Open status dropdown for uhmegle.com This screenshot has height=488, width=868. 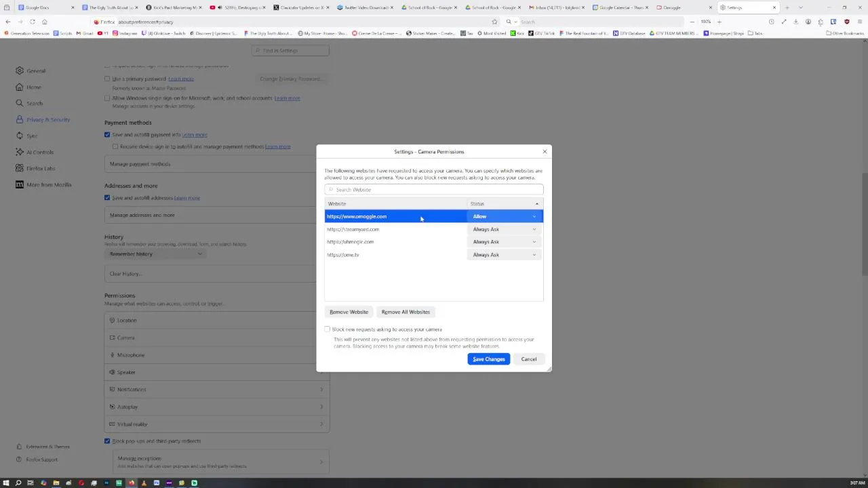coord(505,242)
